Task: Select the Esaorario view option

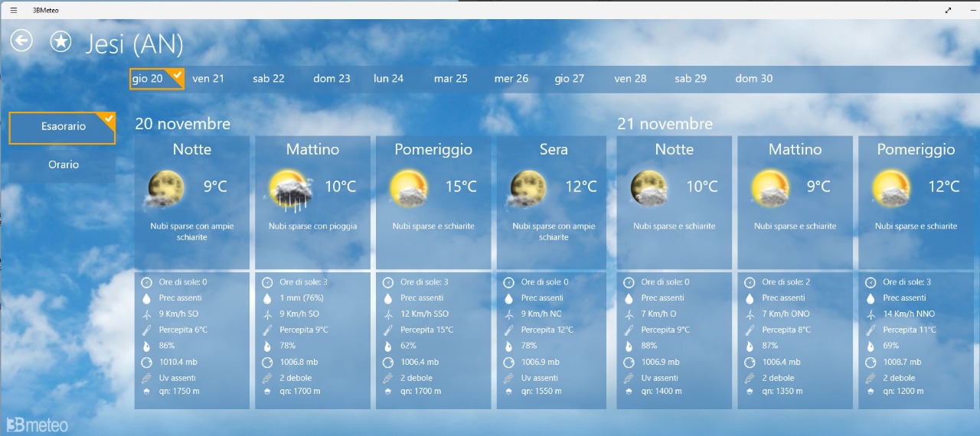Action: tap(63, 127)
